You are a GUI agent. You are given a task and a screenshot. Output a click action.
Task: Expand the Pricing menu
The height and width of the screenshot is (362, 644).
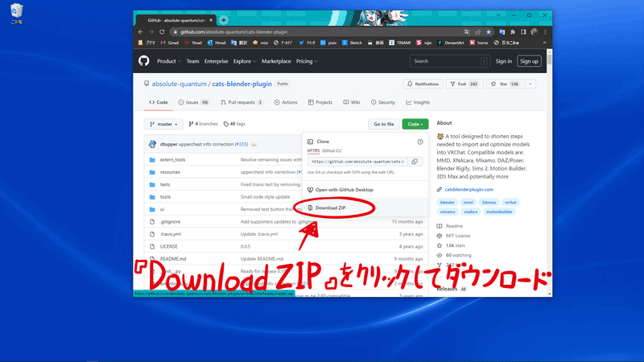307,61
